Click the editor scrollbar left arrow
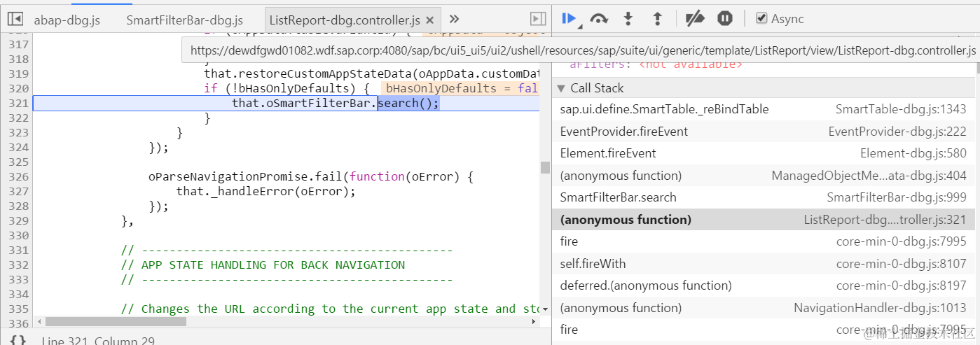Viewport: 980px width, 345px height. tap(38, 322)
